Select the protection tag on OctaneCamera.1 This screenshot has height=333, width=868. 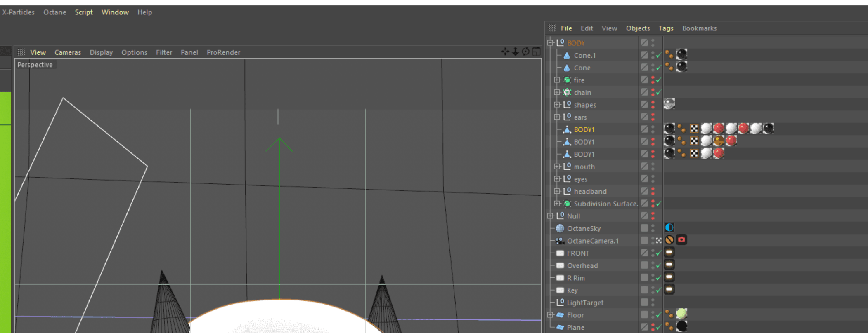669,239
